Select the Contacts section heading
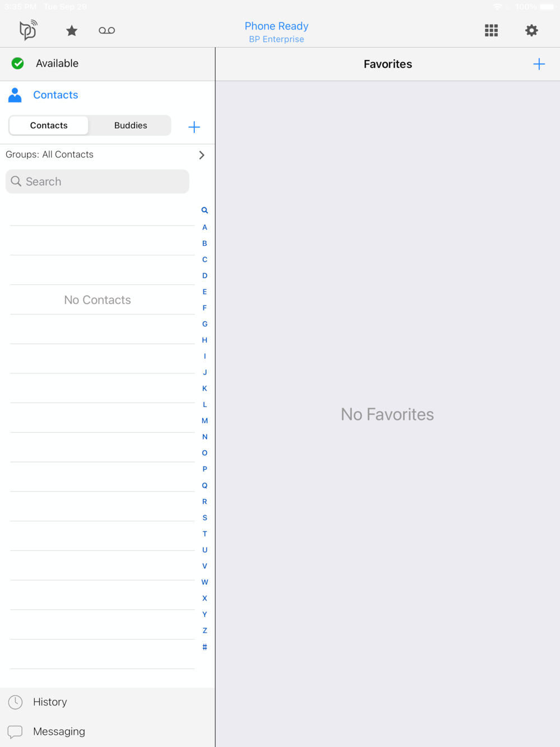 (x=55, y=95)
